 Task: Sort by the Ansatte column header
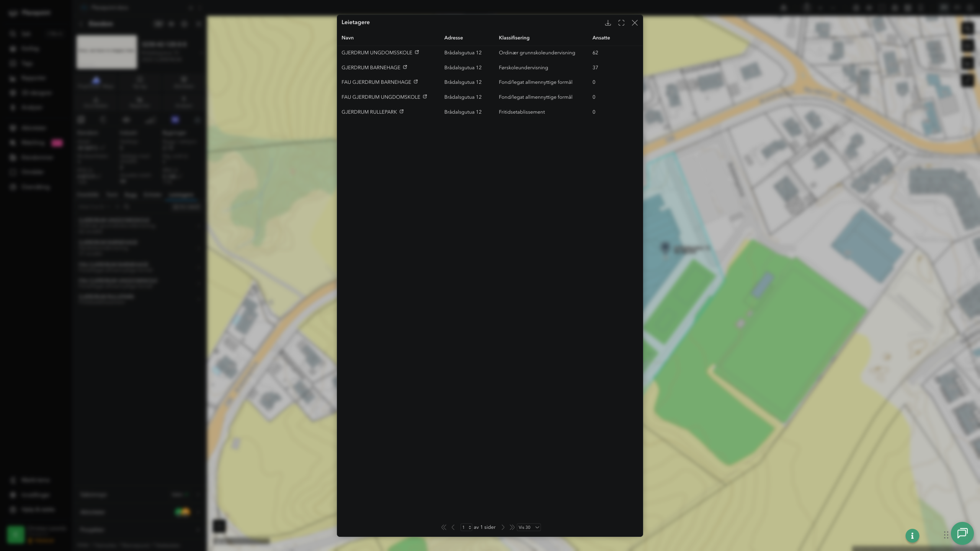tap(601, 38)
